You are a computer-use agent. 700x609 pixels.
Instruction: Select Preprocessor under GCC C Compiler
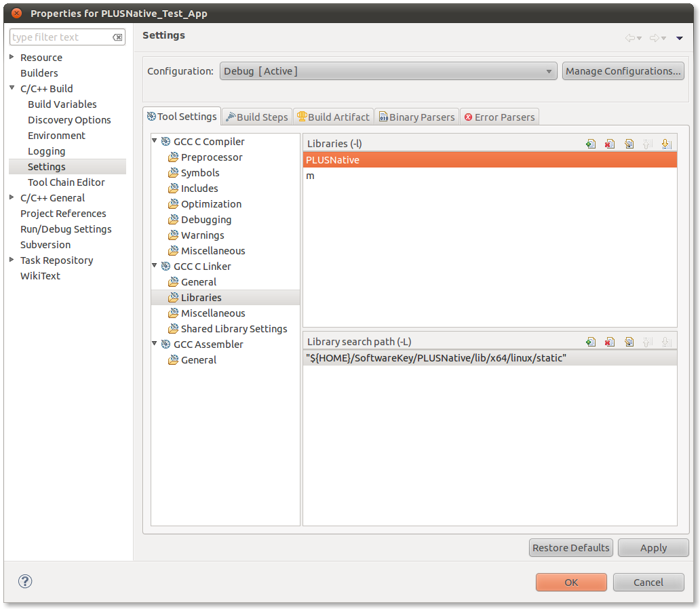click(x=212, y=157)
